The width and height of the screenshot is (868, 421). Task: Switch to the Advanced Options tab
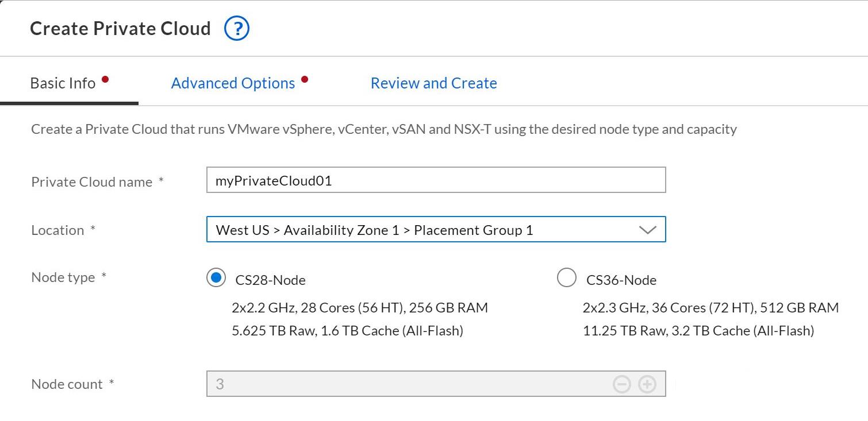233,83
